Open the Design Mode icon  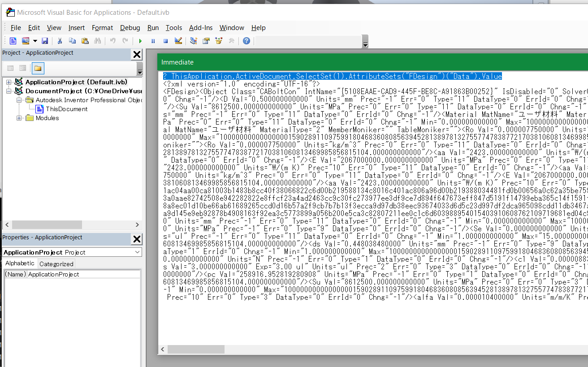click(178, 41)
